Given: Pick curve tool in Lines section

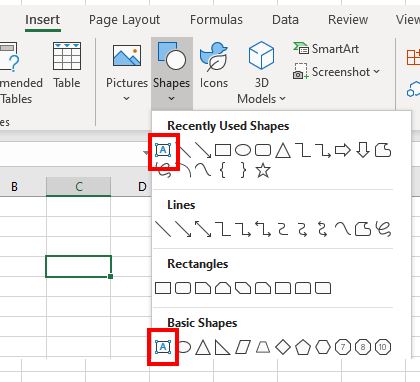Looking at the screenshot, I should click(343, 229).
